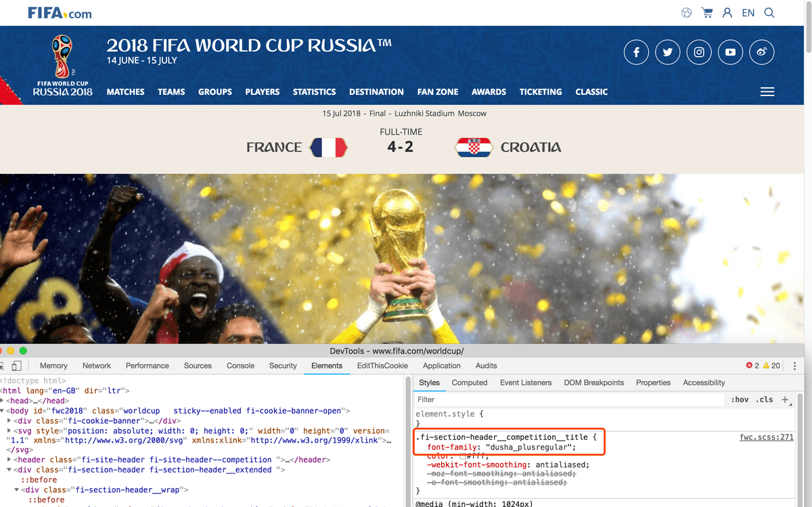Open the Twitter social icon

pos(668,52)
